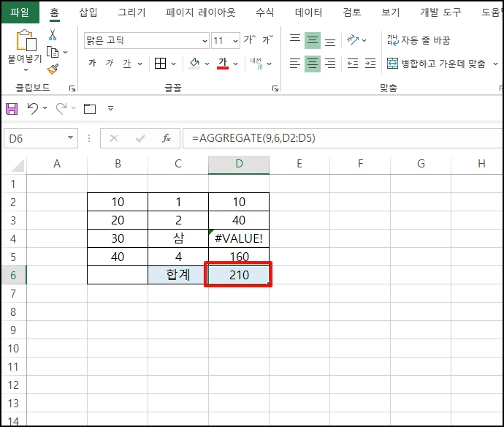The width and height of the screenshot is (504, 427).
Task: Switch to the 페이지 레이아웃 tab
Action: point(201,12)
